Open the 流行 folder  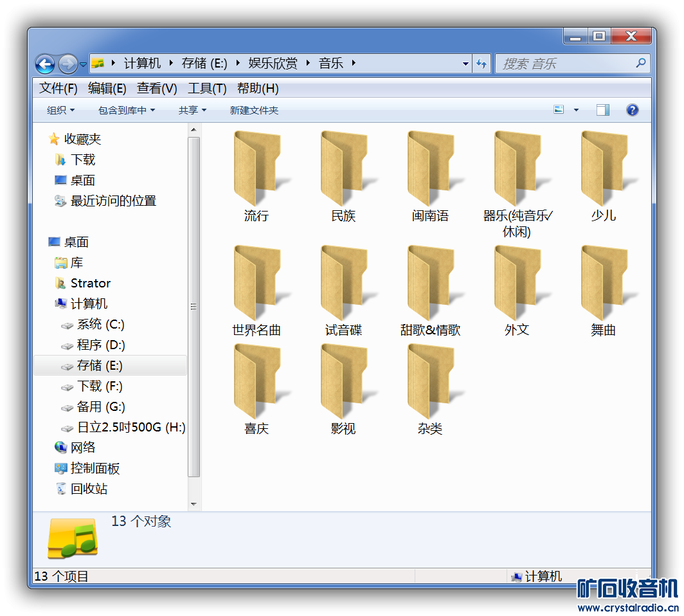pos(256,177)
